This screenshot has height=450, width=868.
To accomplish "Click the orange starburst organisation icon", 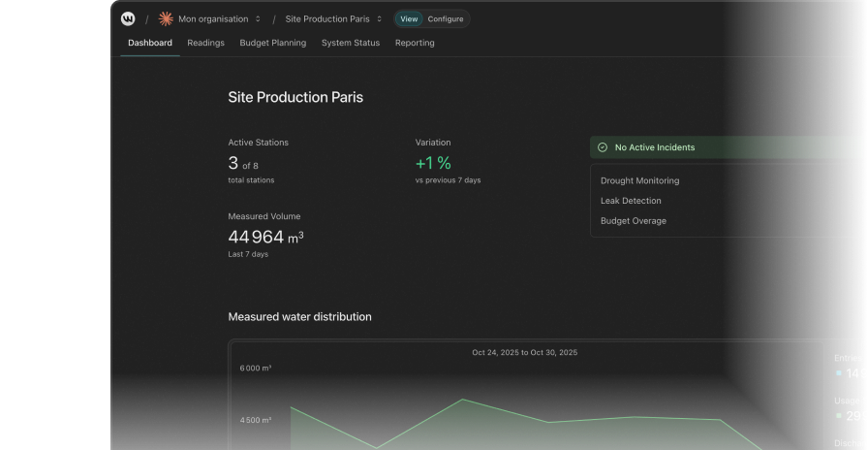I will [x=166, y=18].
